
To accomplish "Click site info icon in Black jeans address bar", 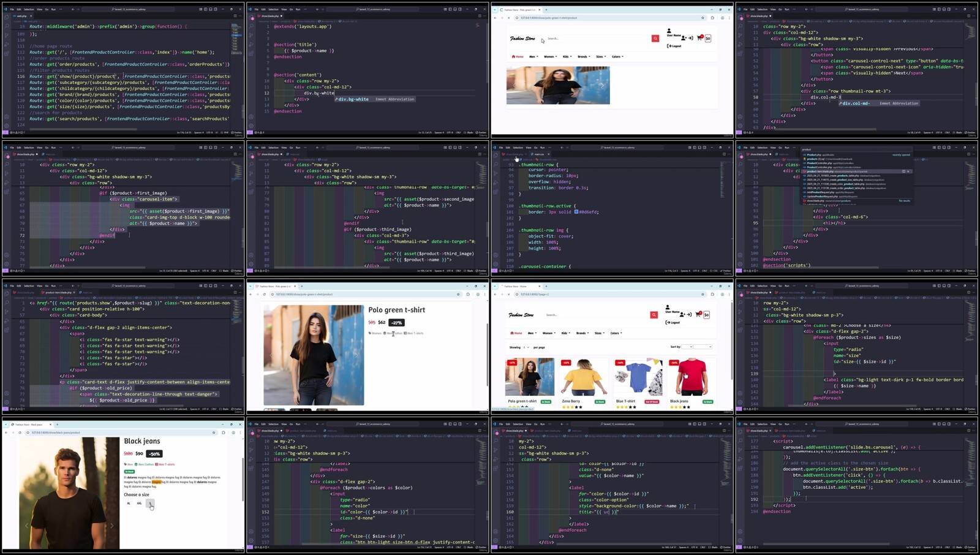I will click(x=28, y=432).
